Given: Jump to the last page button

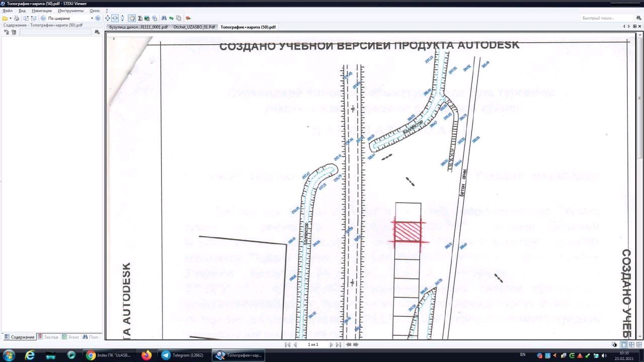Looking at the screenshot, I should click(338, 344).
